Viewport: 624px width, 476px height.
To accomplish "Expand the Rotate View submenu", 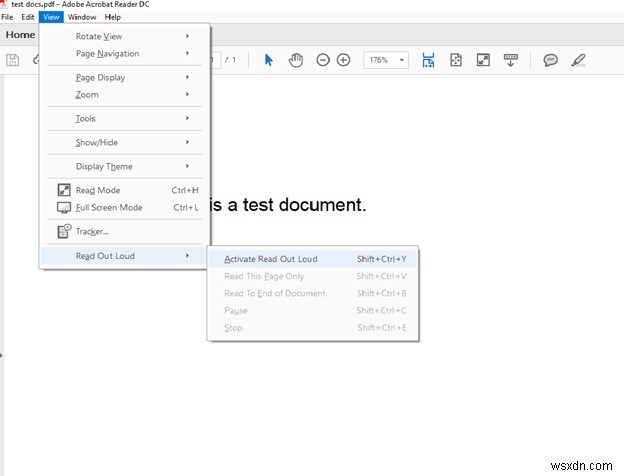I will coord(124,36).
